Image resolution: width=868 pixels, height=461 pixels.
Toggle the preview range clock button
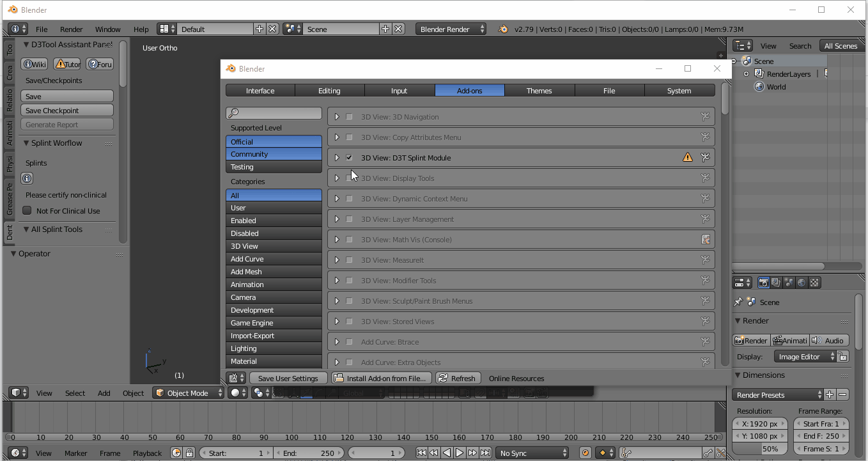(177, 453)
